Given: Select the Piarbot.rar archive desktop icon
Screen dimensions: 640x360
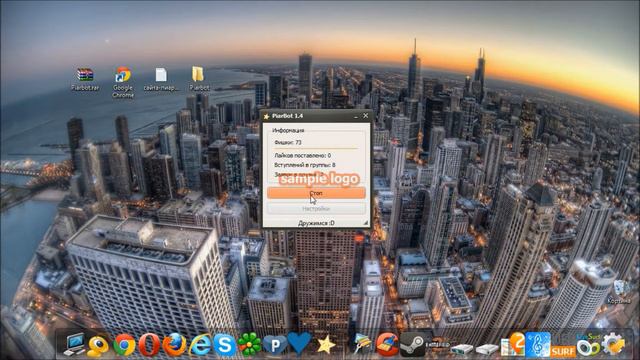Looking at the screenshot, I should coord(85,79).
